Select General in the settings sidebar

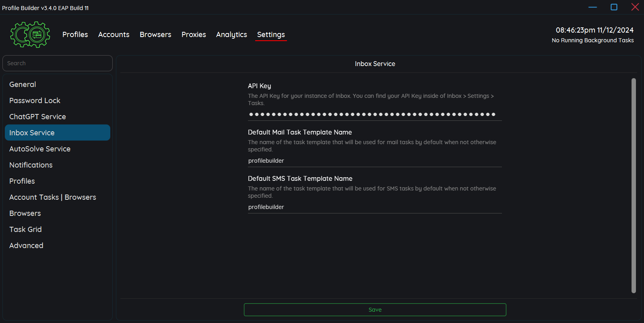click(x=23, y=85)
